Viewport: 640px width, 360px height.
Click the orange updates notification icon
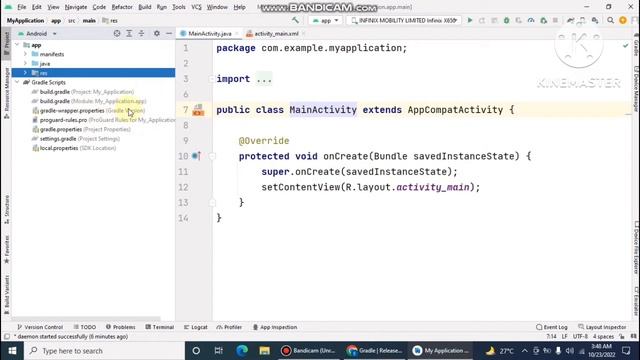coord(623,20)
